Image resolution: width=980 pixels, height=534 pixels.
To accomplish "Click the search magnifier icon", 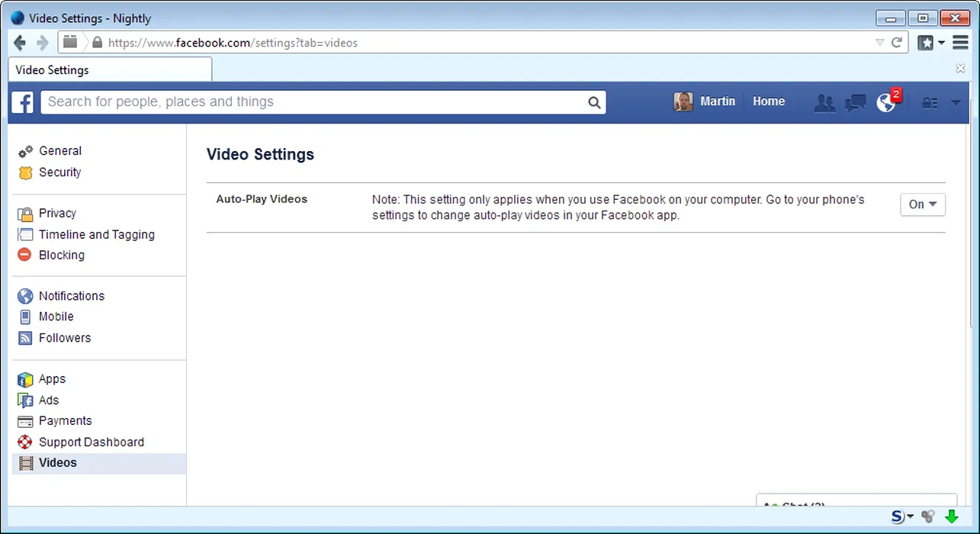I will pyautogui.click(x=594, y=102).
